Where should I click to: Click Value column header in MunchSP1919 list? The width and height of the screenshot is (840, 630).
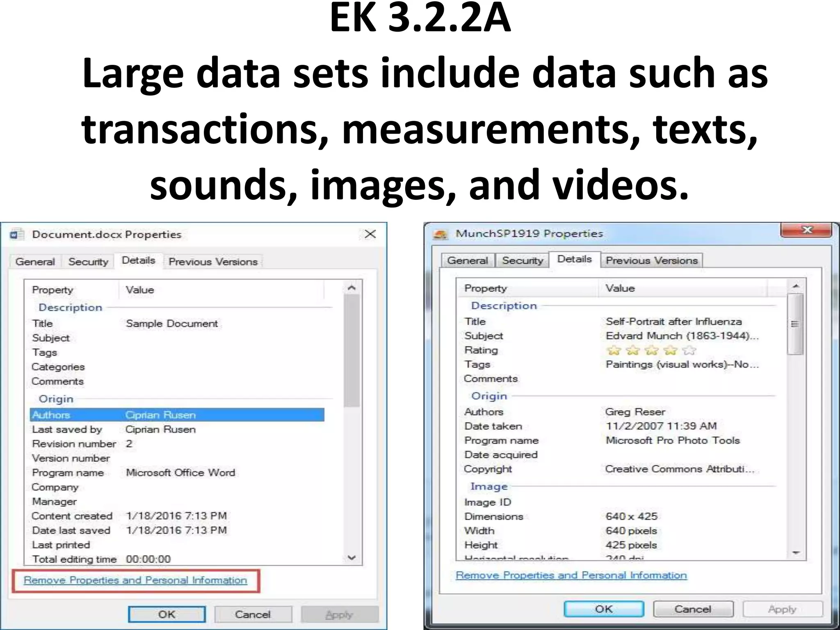click(x=682, y=288)
